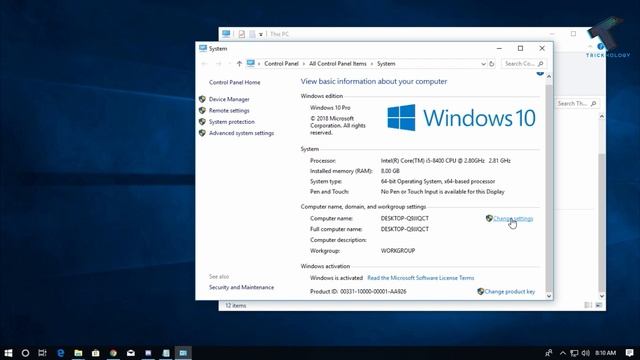The width and height of the screenshot is (640, 360).
Task: Click the System window scrollbar down arrow
Action: pos(549,296)
